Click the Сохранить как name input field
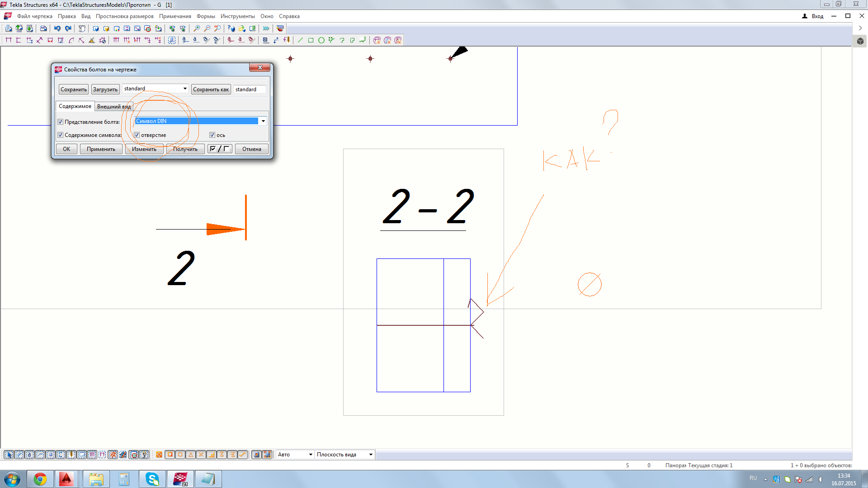The image size is (868, 488). 250,89
